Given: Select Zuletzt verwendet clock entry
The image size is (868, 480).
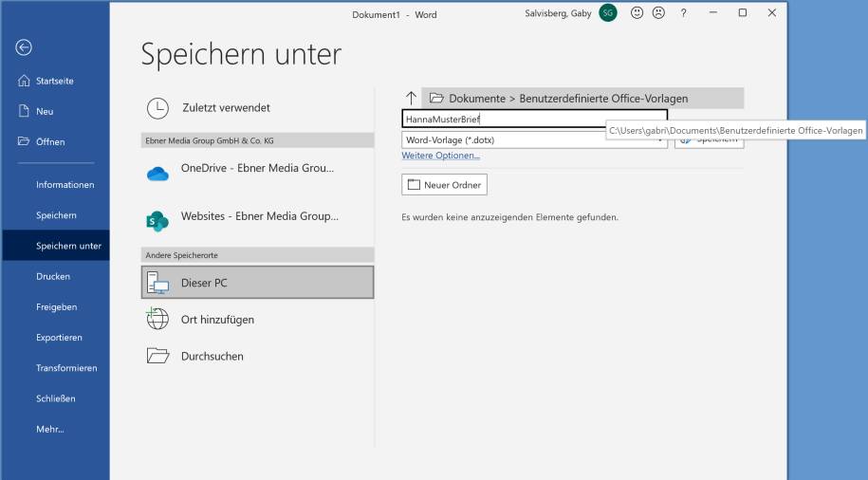Looking at the screenshot, I should coord(225,108).
